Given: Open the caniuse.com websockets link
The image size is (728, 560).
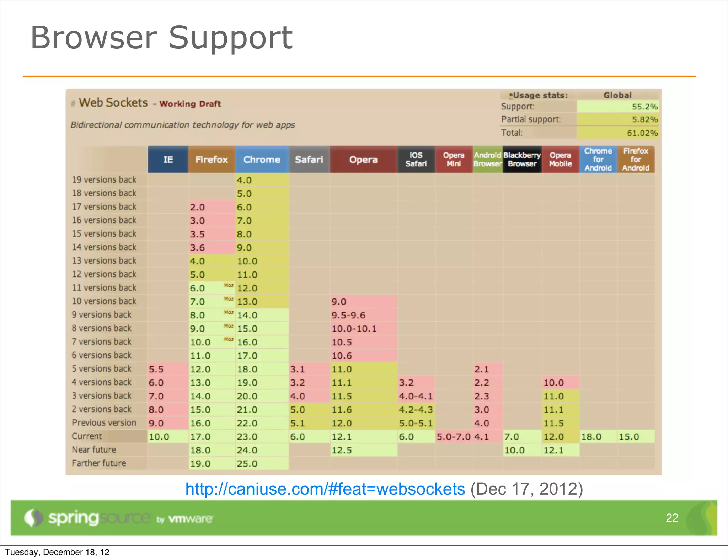Looking at the screenshot, I should tap(325, 489).
